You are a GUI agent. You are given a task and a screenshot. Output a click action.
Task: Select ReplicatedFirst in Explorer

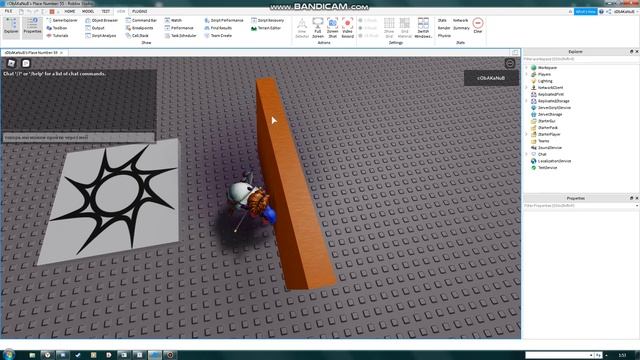click(x=550, y=94)
